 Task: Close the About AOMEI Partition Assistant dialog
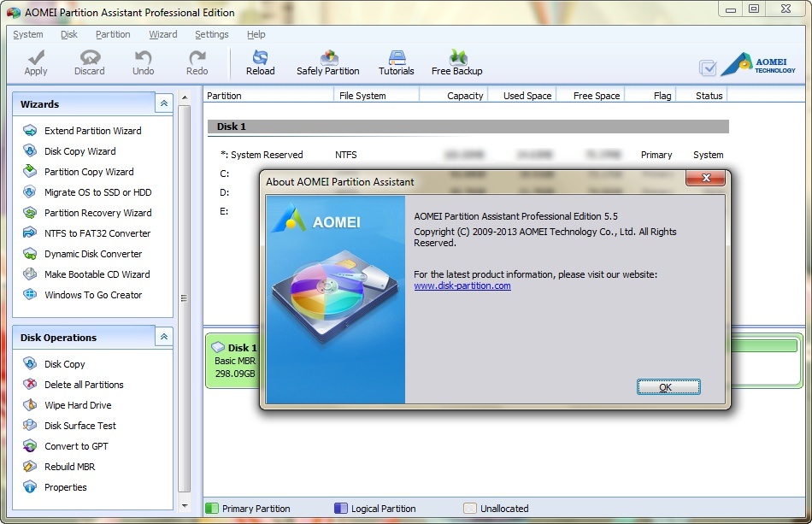(705, 178)
